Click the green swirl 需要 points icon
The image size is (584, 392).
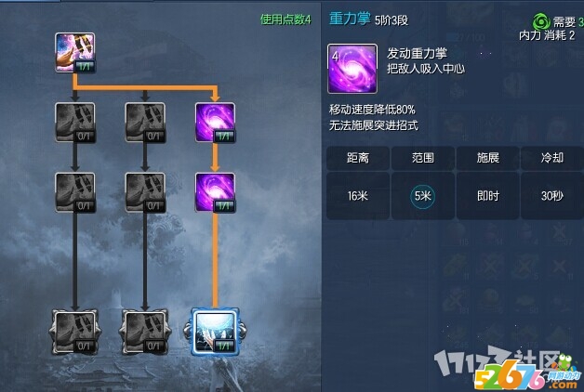(x=541, y=21)
